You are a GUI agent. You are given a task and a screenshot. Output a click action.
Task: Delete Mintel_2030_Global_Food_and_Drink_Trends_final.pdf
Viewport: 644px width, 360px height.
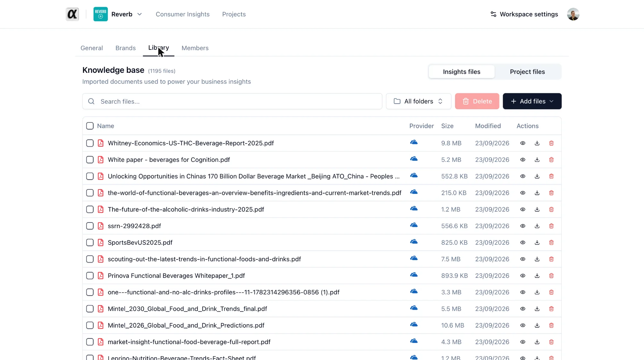pos(551,309)
